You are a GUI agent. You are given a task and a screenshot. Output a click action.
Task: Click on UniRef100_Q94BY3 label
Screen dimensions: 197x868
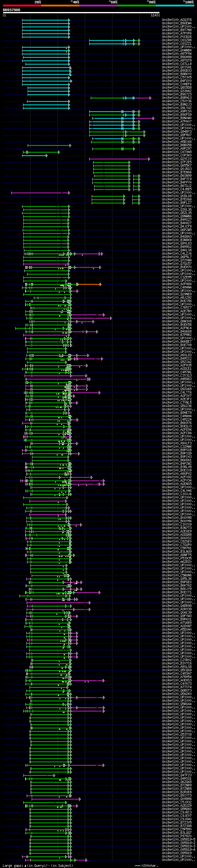[x=177, y=132]
